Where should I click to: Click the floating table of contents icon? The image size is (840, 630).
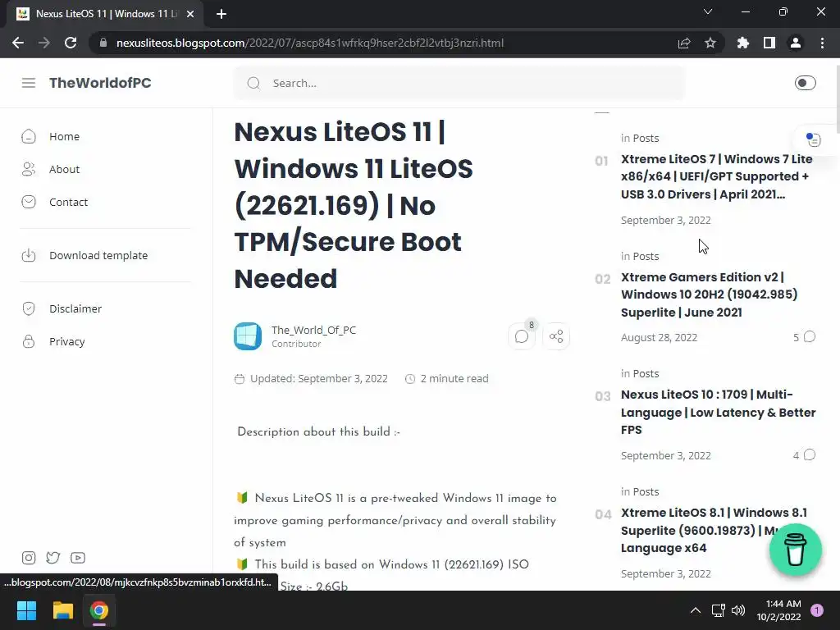813,139
